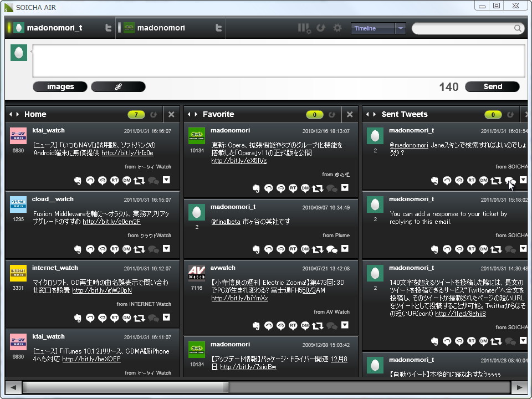Screen dimensions: 532x399
Task: Click the avwatch avatar thumbnail
Action: (197, 273)
